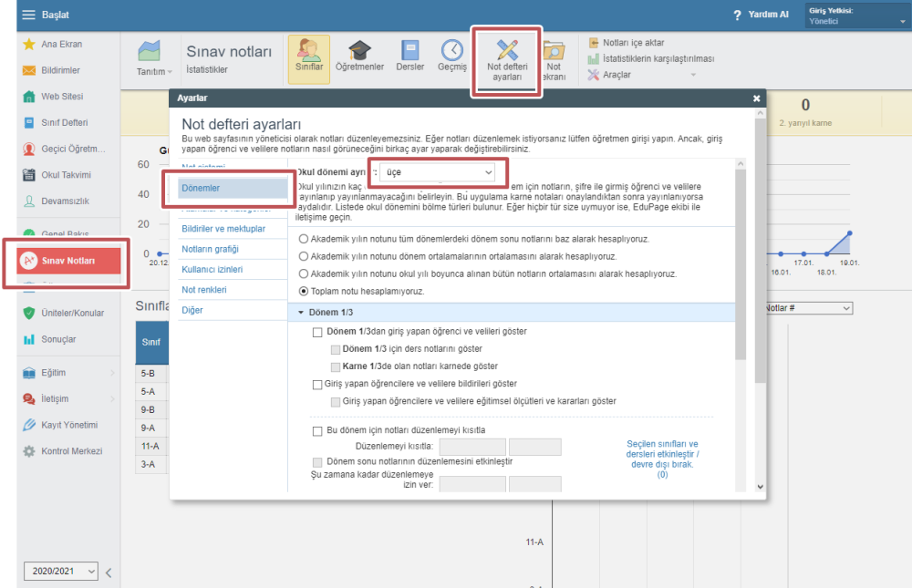Open the Not renkleri settings tab
Screen dimensions: 912x588
pyautogui.click(x=204, y=290)
